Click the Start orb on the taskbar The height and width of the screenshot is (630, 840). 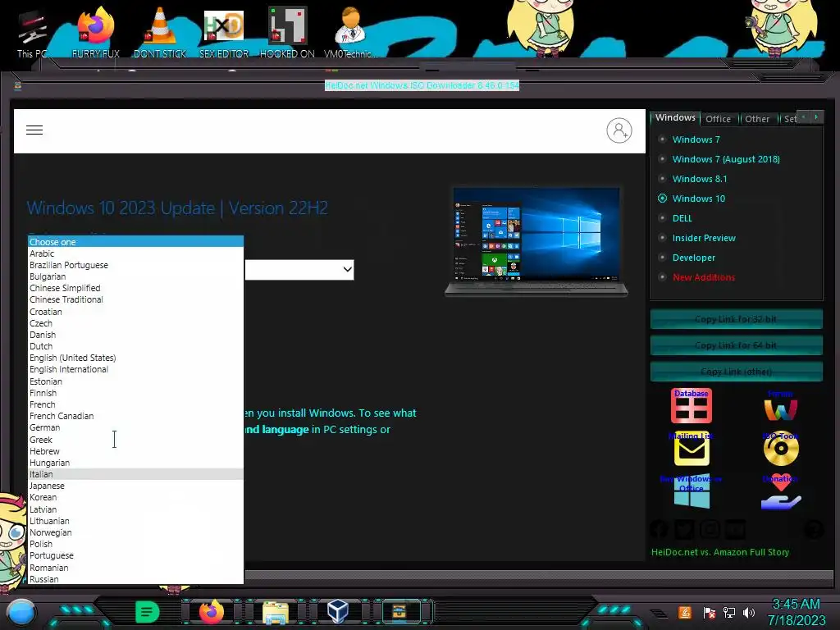pyautogui.click(x=21, y=612)
